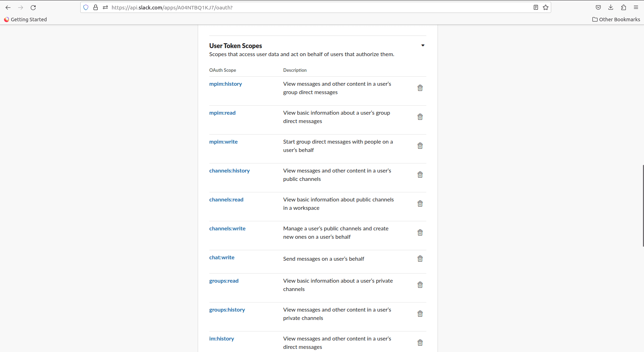Remove the channels:history scope

(x=420, y=175)
